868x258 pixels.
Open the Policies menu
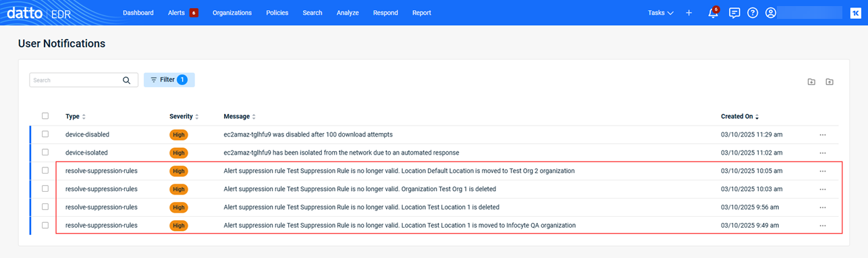[x=277, y=13]
